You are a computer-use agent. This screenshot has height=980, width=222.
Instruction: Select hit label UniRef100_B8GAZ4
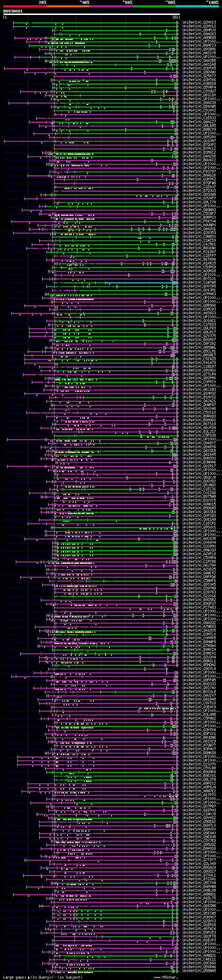pyautogui.click(x=199, y=867)
